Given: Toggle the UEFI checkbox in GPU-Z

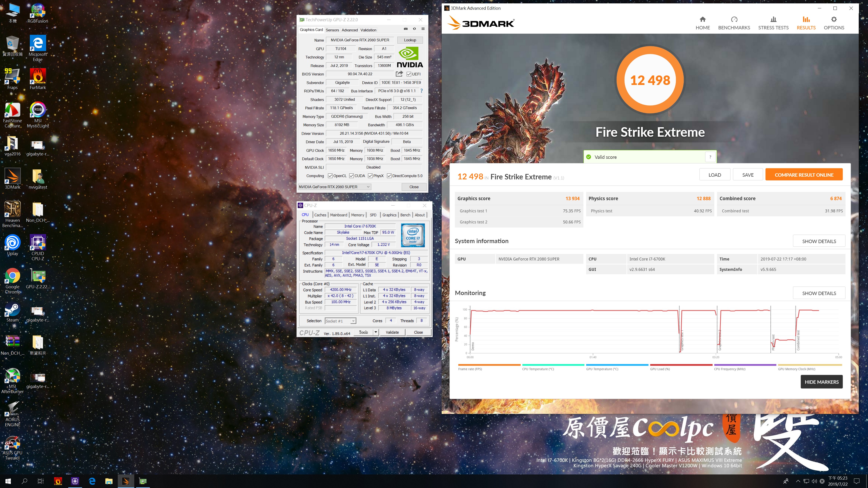Looking at the screenshot, I should coord(409,74).
